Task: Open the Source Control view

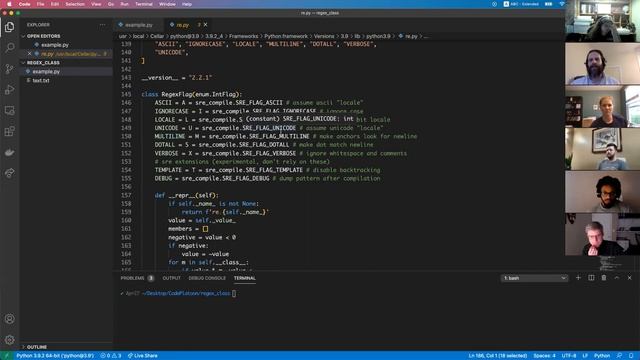Action: [x=9, y=69]
